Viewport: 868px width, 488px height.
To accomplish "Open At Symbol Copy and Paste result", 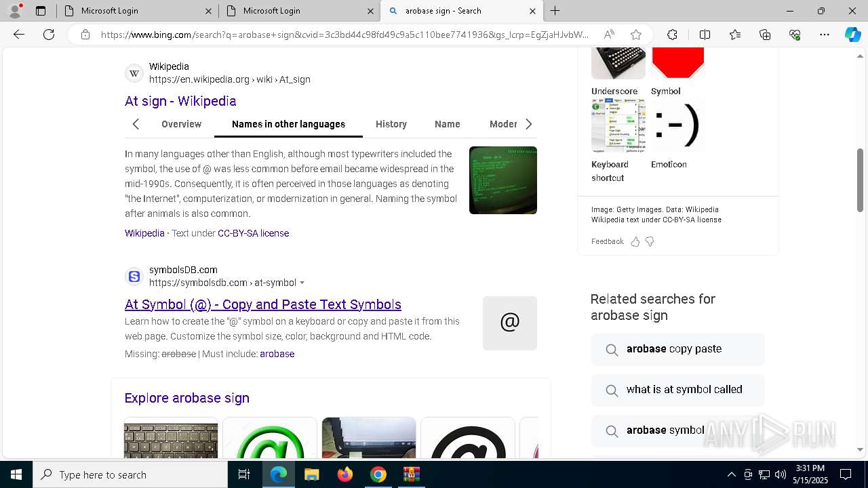I will coord(263,304).
